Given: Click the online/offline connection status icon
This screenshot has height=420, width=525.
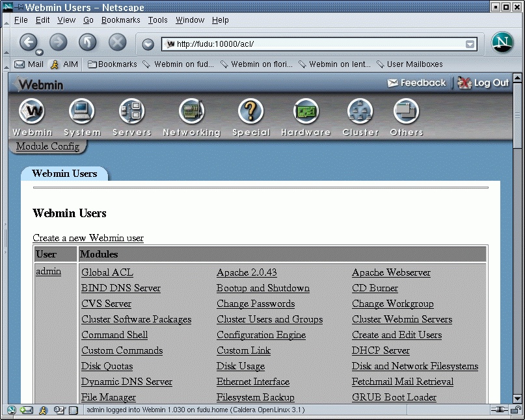Looking at the screenshot, I should tap(499, 410).
